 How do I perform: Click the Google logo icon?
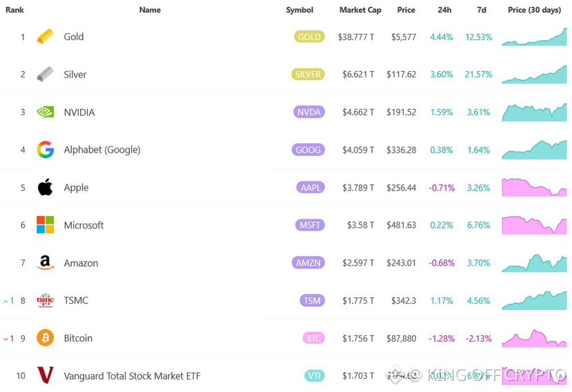(x=45, y=150)
